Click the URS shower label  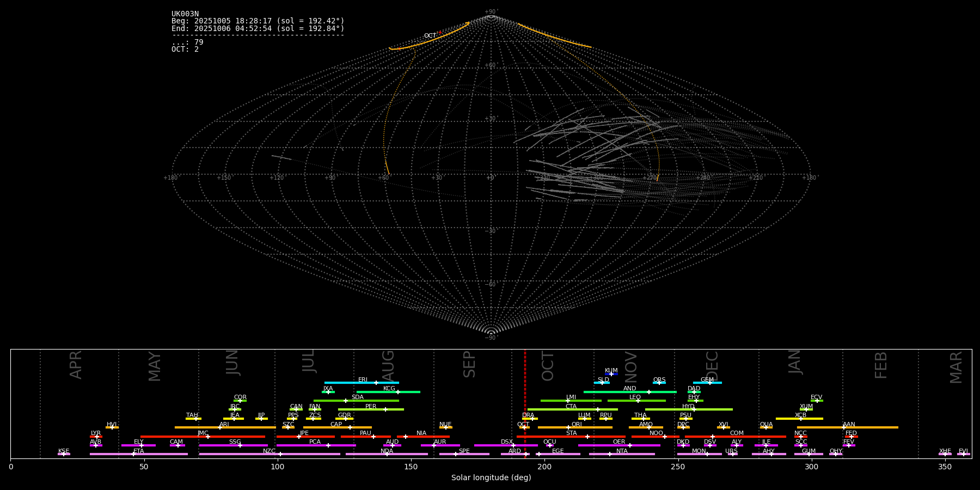click(x=732, y=451)
